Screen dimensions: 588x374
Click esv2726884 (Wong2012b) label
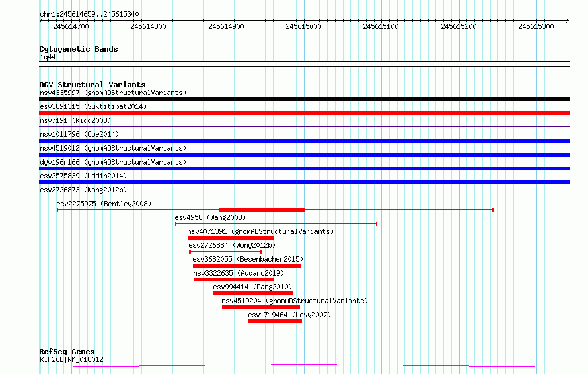[x=232, y=245]
